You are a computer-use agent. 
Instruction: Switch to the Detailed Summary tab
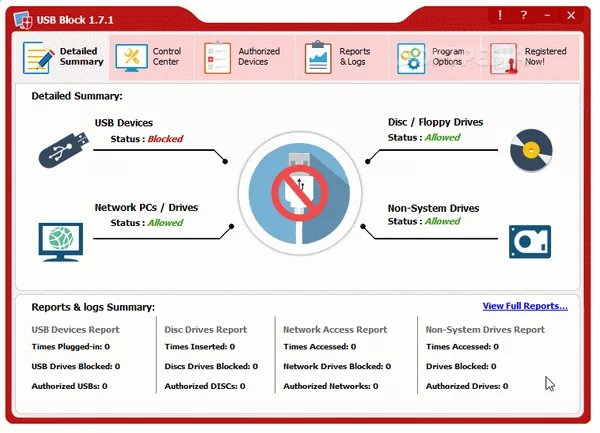pyautogui.click(x=62, y=57)
